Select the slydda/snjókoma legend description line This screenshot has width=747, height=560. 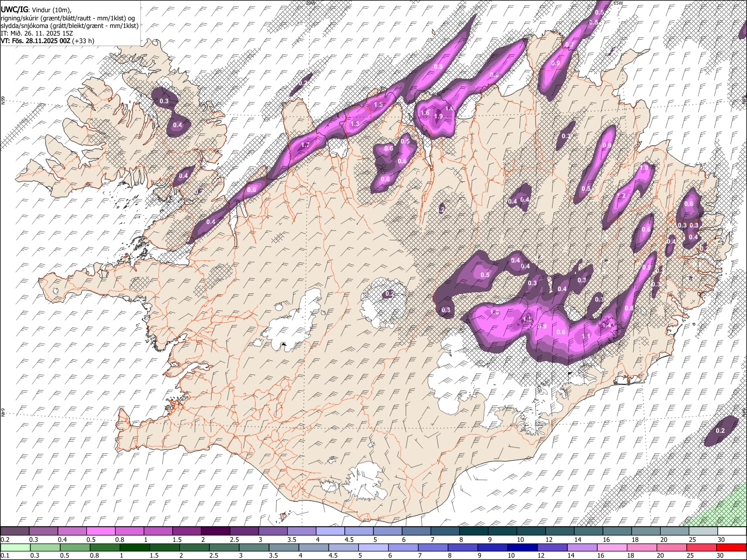(x=70, y=26)
